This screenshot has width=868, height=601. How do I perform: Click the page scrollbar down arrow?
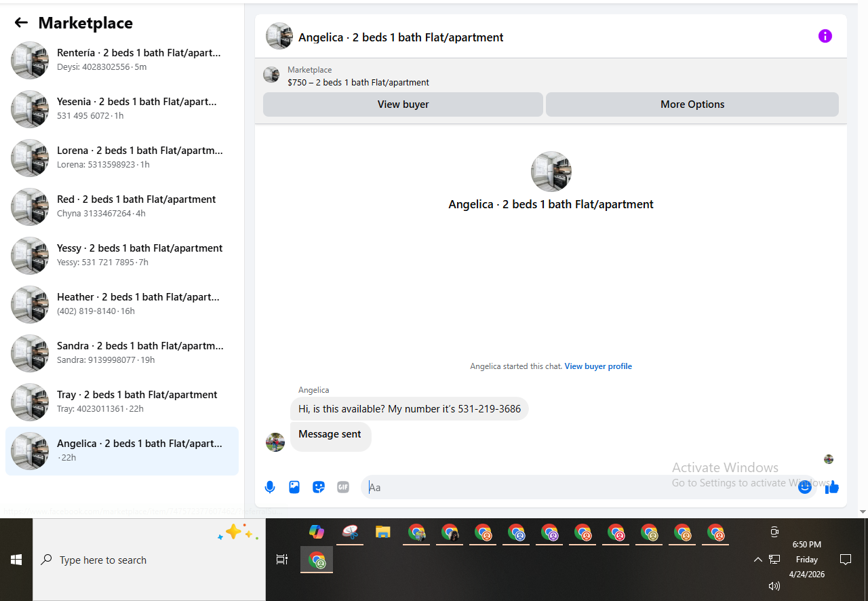863,511
